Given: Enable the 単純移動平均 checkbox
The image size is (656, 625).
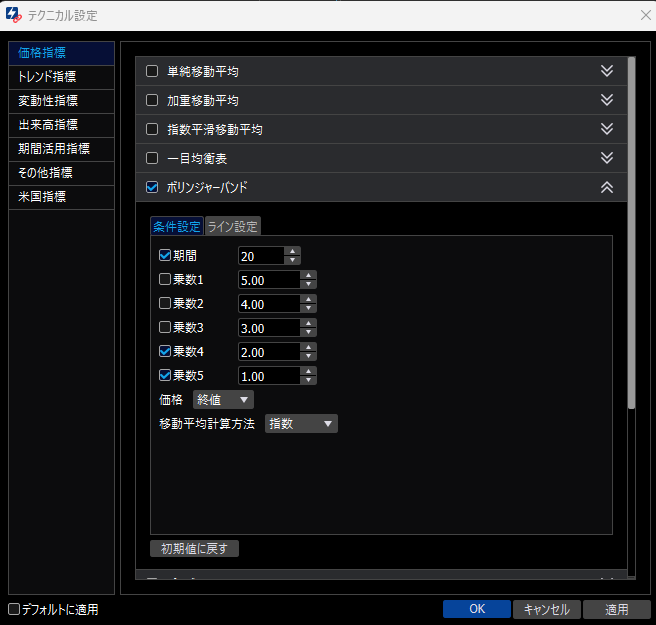Looking at the screenshot, I should (152, 71).
